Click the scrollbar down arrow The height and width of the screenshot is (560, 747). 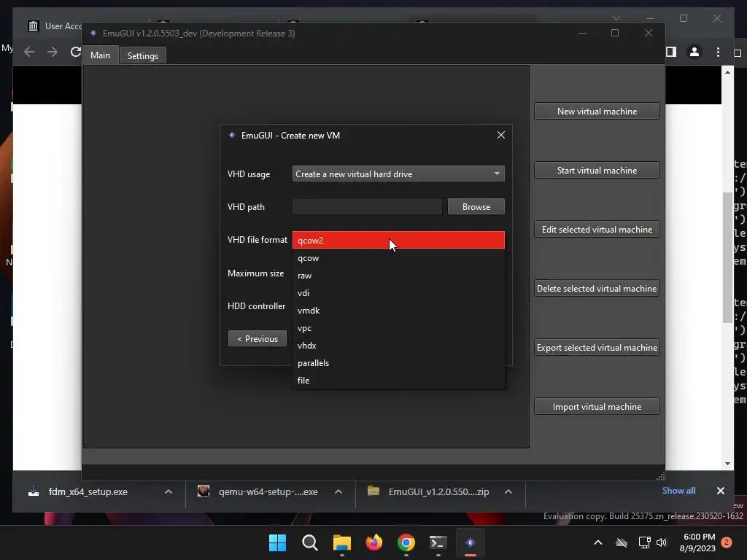coord(727,463)
